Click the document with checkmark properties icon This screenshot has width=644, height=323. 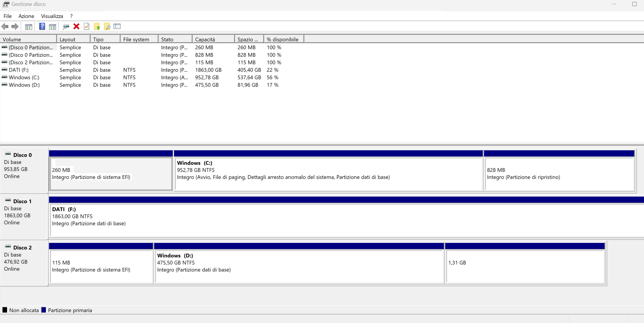pyautogui.click(x=87, y=26)
